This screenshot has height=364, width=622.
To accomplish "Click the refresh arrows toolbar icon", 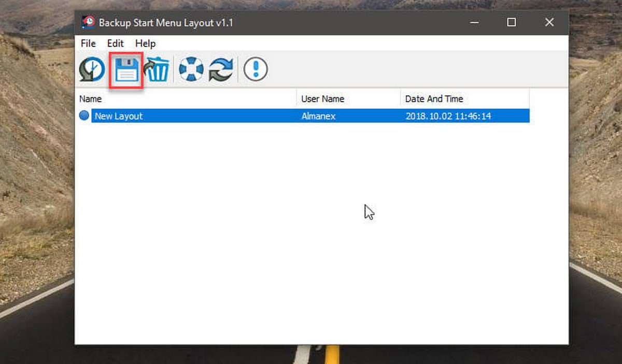I will pos(221,69).
